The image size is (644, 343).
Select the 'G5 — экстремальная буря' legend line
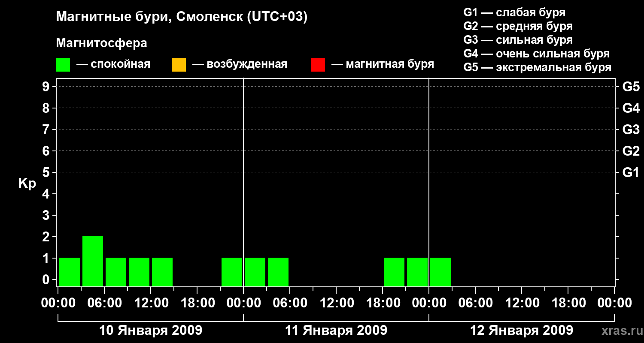pos(538,67)
